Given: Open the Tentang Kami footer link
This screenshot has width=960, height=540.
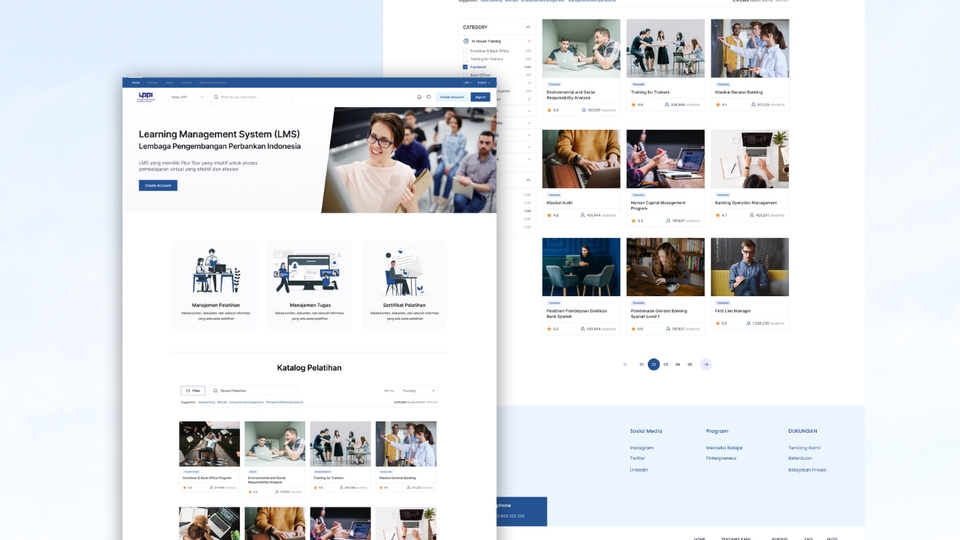Looking at the screenshot, I should point(804,448).
